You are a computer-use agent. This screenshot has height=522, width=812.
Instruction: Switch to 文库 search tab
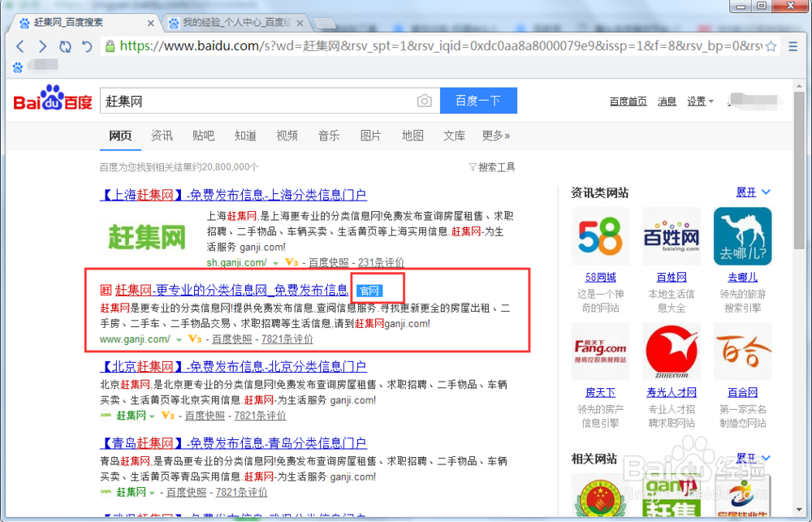[x=454, y=136]
